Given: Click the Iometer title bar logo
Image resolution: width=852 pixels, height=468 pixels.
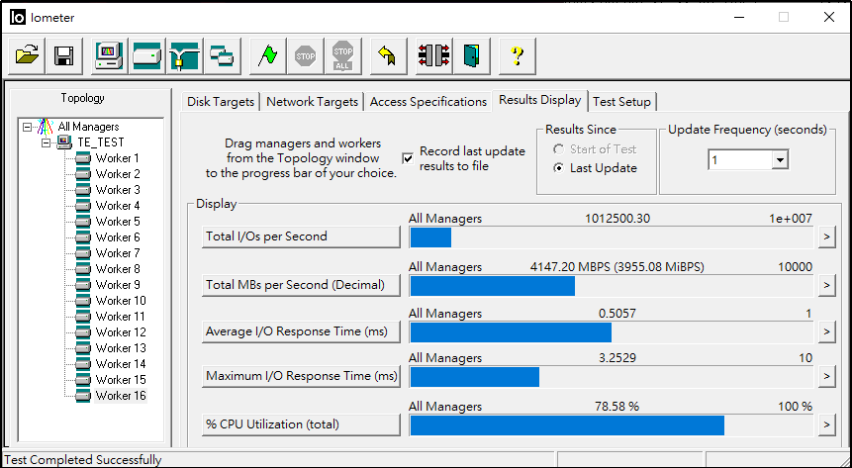Looking at the screenshot, I should pyautogui.click(x=17, y=17).
